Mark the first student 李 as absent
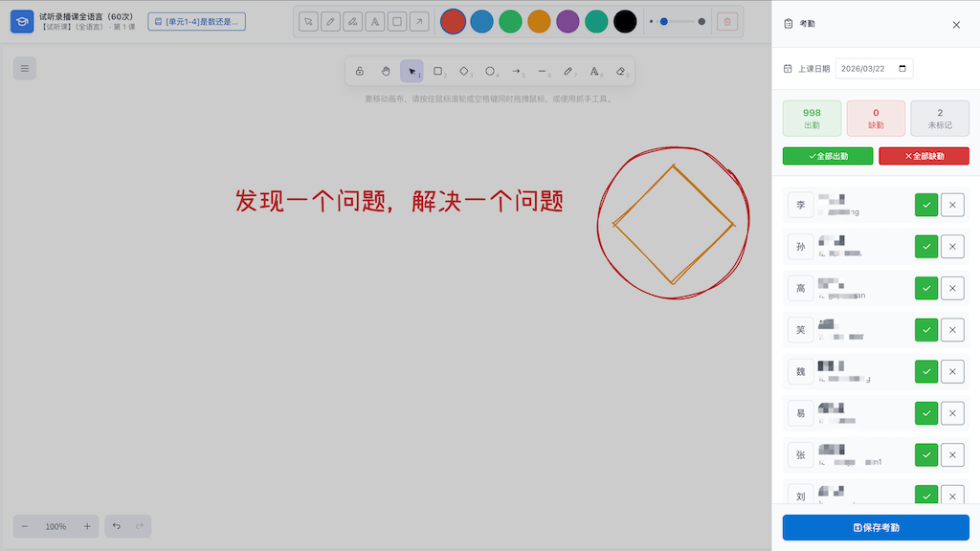This screenshot has height=551, width=980. coord(952,205)
